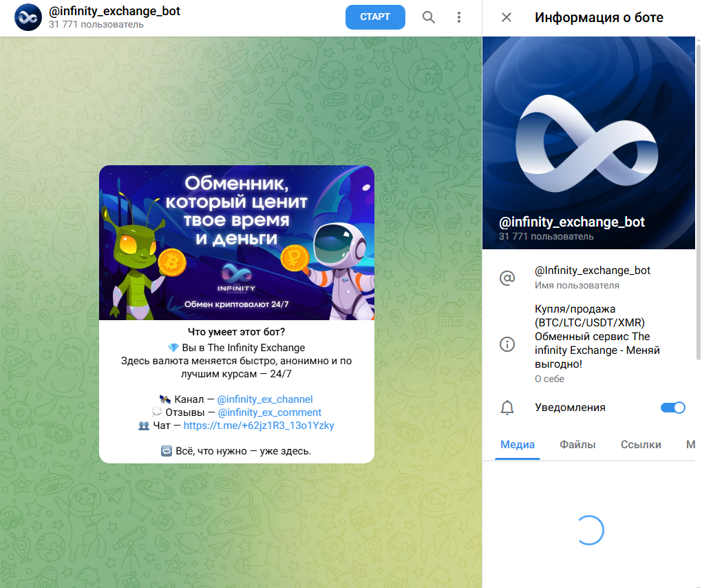
Task: Open the three-dot more options menu
Action: (459, 17)
